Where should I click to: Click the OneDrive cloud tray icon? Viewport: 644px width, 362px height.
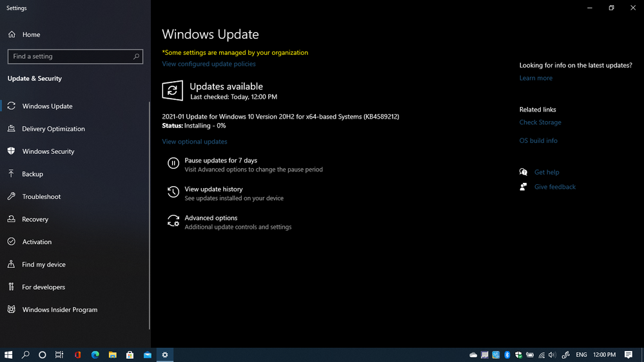pyautogui.click(x=473, y=355)
